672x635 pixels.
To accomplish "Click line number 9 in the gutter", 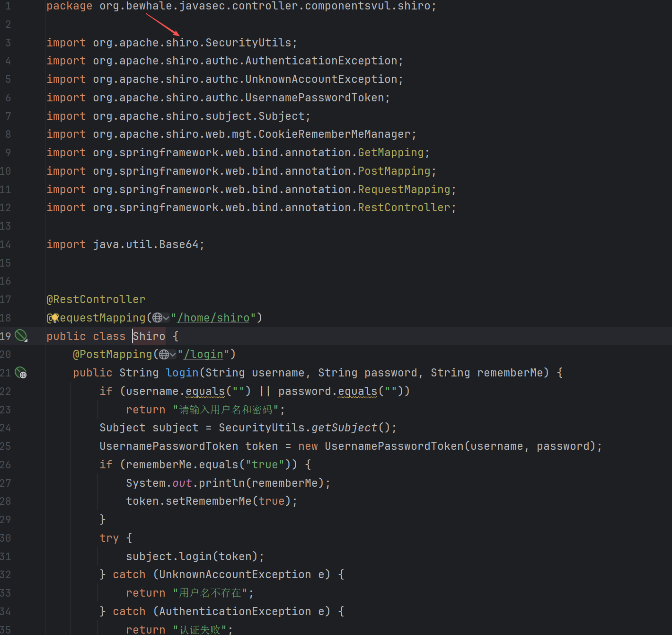I will (8, 152).
